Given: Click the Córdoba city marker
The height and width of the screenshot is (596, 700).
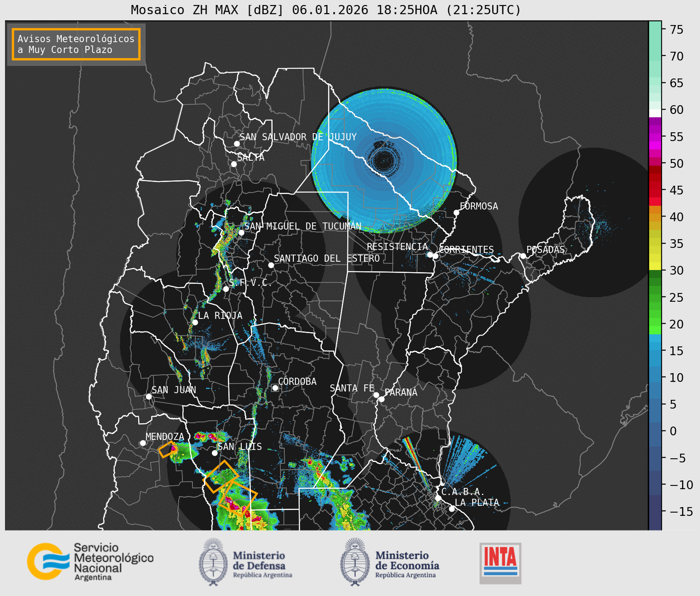Looking at the screenshot, I should click(x=275, y=388).
